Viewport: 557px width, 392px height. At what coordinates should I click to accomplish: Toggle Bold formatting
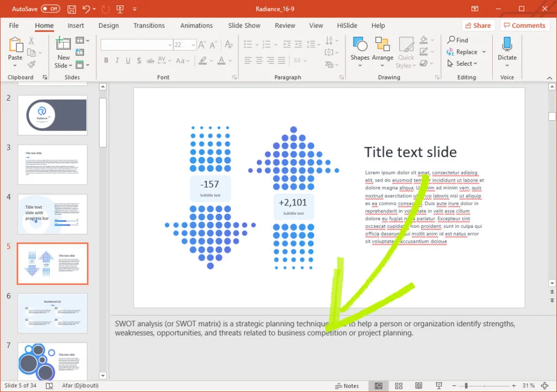pos(106,61)
